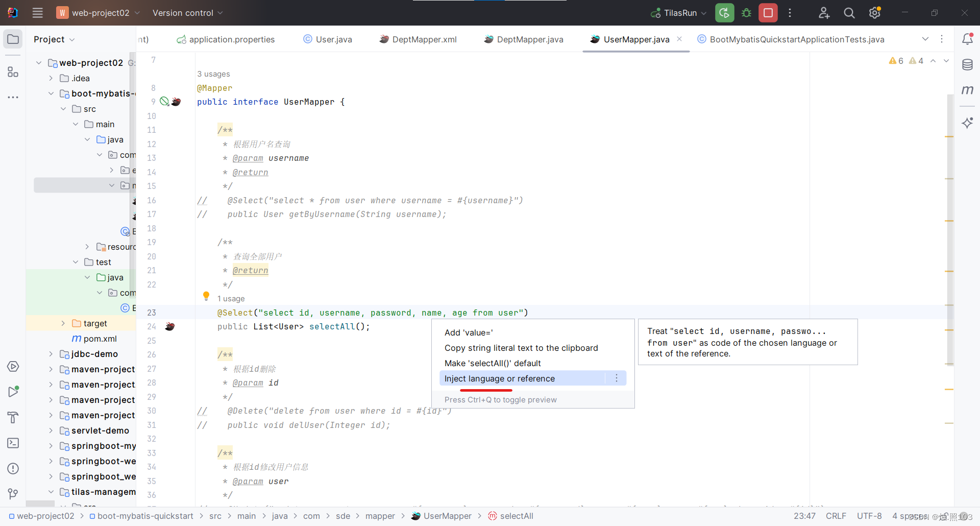
Task: Open Project view options dropdown
Action: (72, 39)
